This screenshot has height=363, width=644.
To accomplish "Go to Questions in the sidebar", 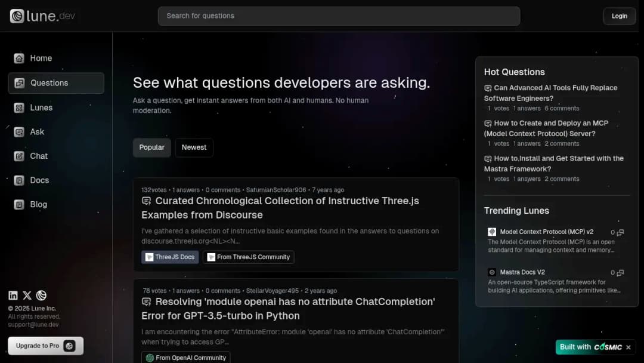I will click(56, 83).
